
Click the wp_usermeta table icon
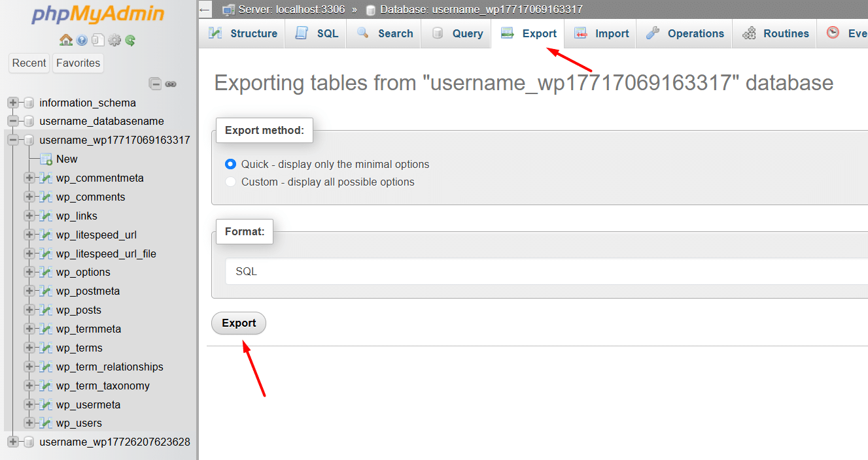pos(46,404)
